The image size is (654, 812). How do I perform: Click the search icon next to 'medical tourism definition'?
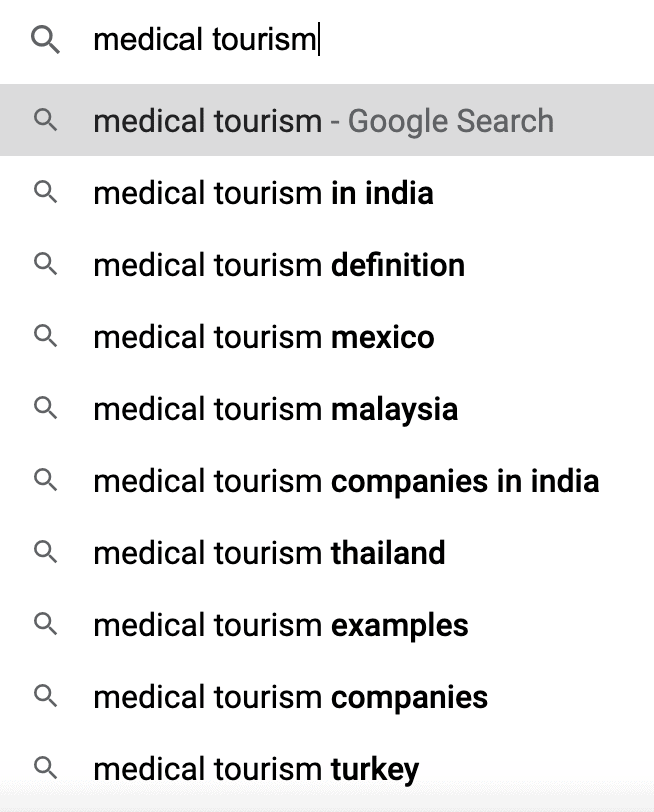click(44, 265)
